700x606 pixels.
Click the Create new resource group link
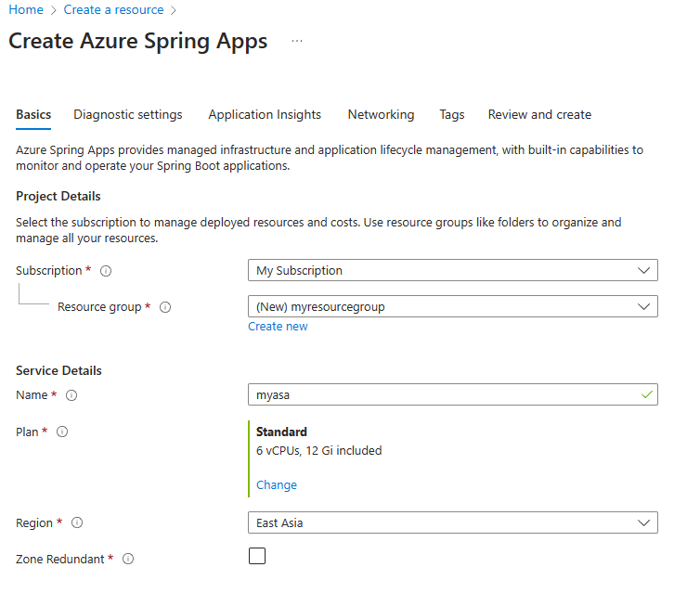[278, 327]
